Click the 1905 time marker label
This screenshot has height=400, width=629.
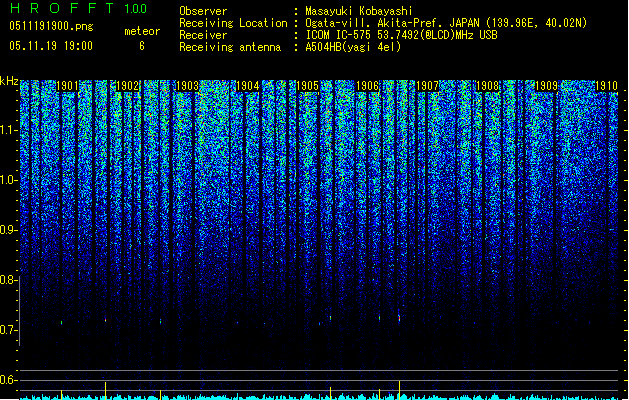307,86
